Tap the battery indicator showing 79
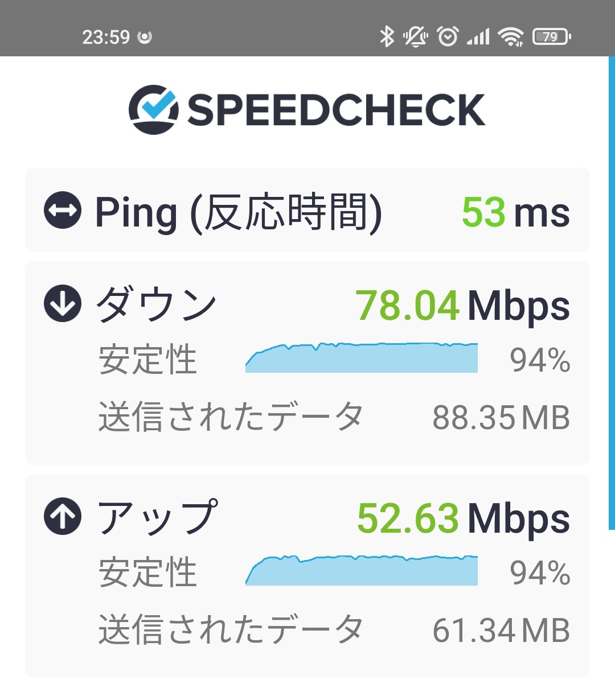 tap(551, 37)
